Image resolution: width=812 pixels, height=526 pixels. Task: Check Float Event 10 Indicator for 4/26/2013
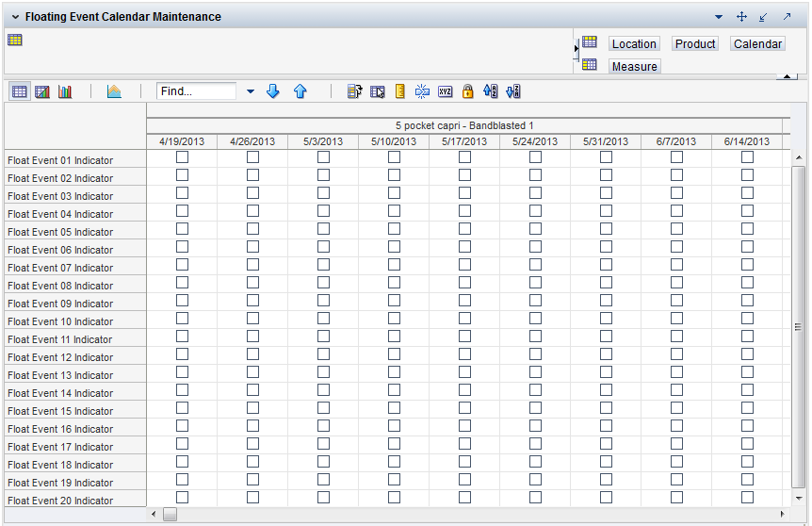coord(252,319)
